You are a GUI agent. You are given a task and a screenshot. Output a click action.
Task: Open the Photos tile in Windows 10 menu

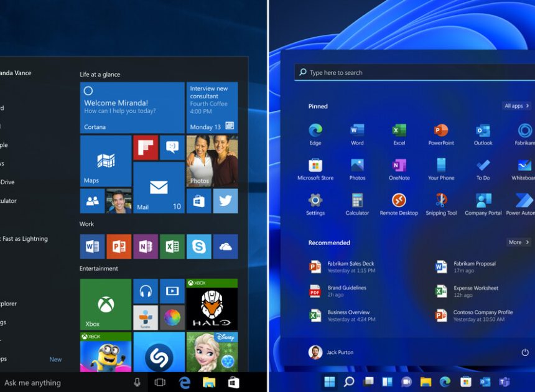click(x=212, y=161)
